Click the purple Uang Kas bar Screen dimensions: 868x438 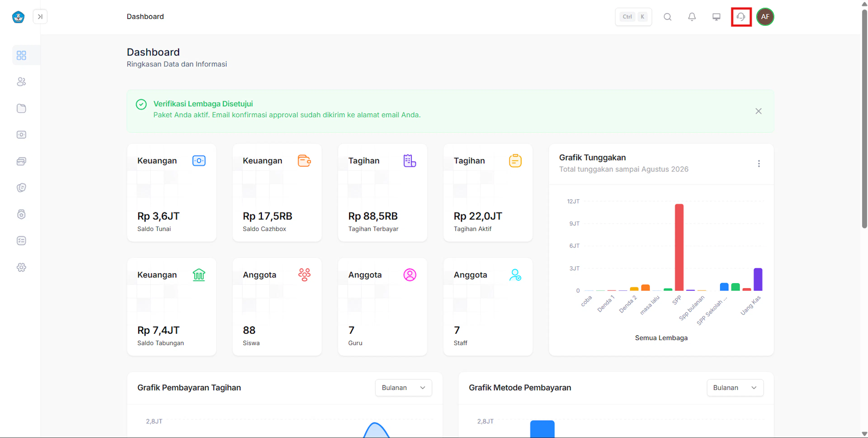click(758, 279)
